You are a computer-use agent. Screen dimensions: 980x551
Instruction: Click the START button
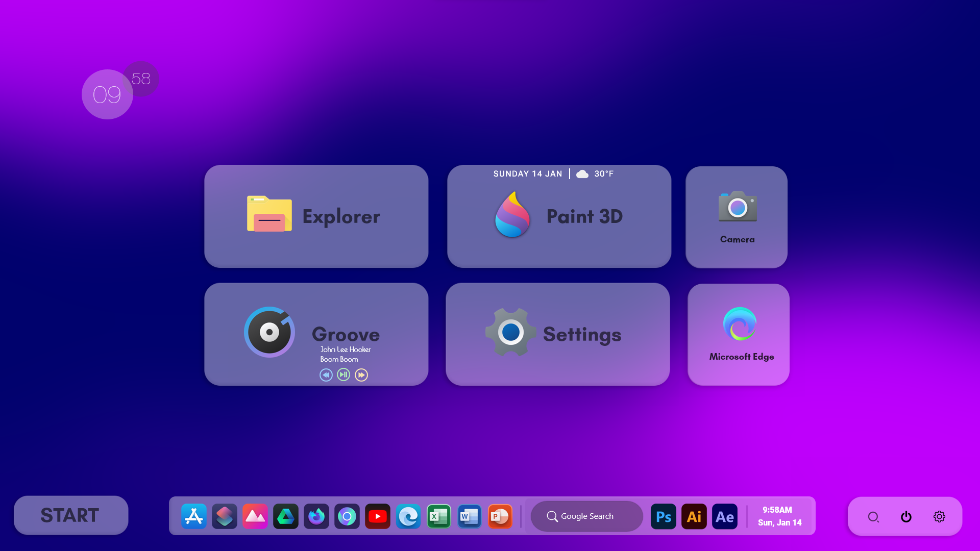(x=71, y=515)
